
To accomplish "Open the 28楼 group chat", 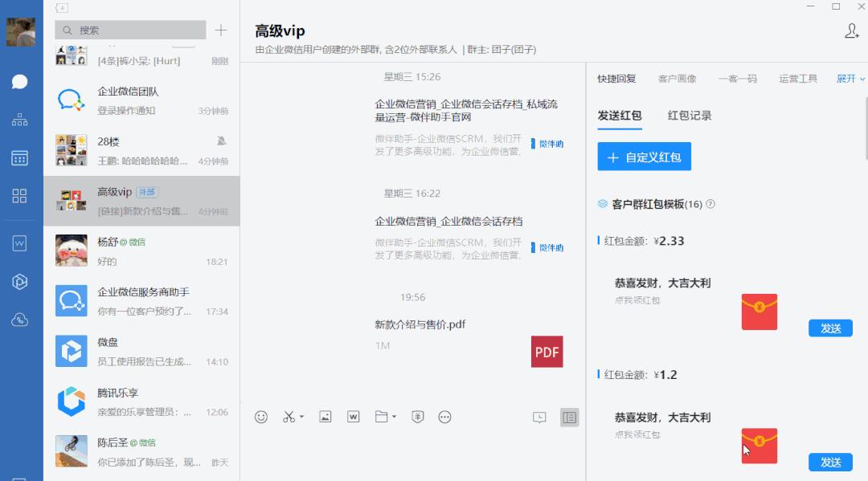I will click(x=141, y=151).
